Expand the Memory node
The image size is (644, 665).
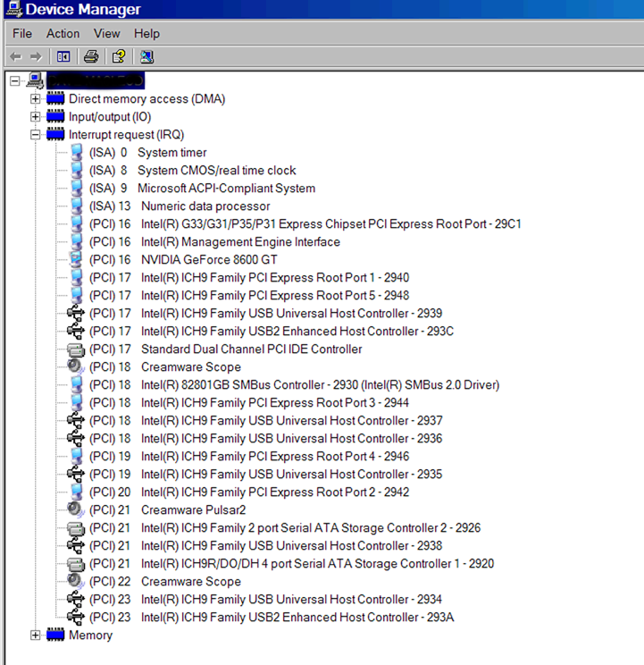(x=35, y=635)
